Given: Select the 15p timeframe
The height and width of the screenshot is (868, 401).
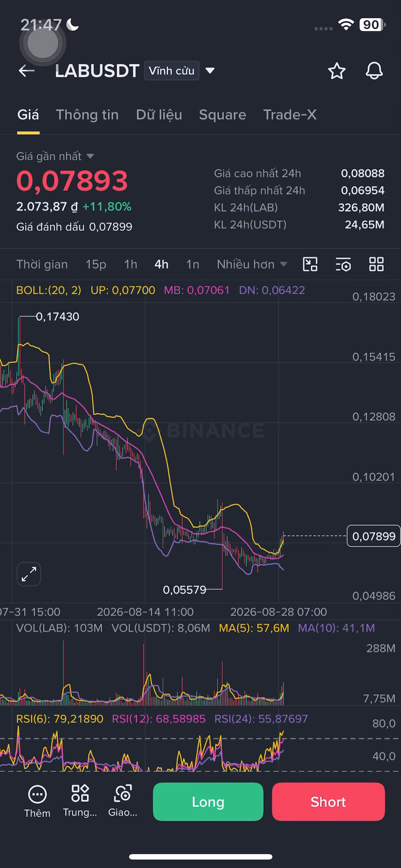Looking at the screenshot, I should [x=96, y=264].
